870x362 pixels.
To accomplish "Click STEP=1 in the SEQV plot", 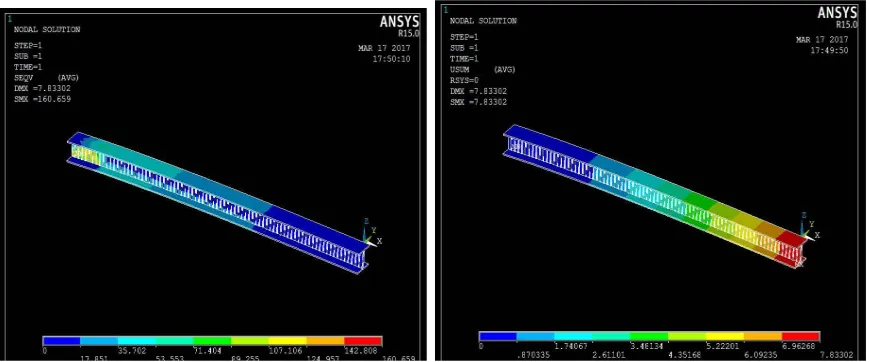I will point(28,46).
